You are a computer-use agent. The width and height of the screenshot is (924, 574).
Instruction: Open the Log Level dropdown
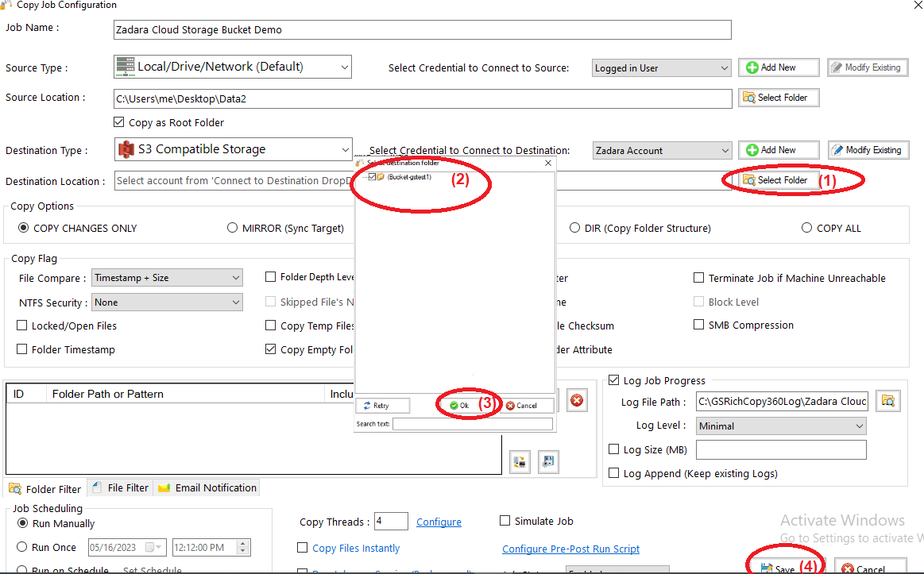(x=781, y=426)
